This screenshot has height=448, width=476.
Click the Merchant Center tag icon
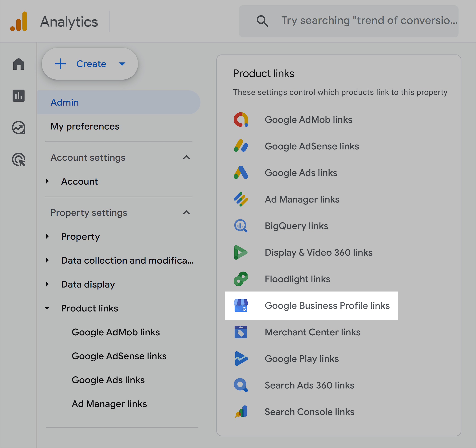pyautogui.click(x=241, y=332)
